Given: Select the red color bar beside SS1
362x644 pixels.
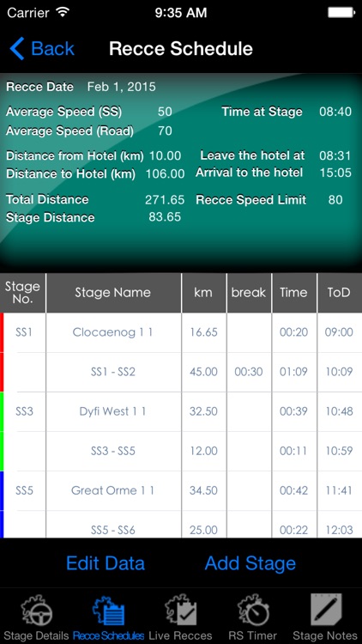Looking at the screenshot, I should coord(2,352).
